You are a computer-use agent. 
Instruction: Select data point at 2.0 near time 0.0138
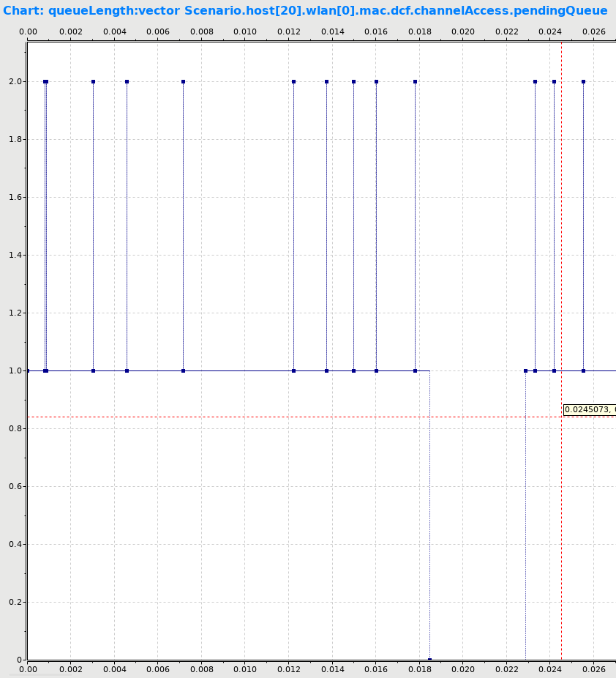[326, 82]
